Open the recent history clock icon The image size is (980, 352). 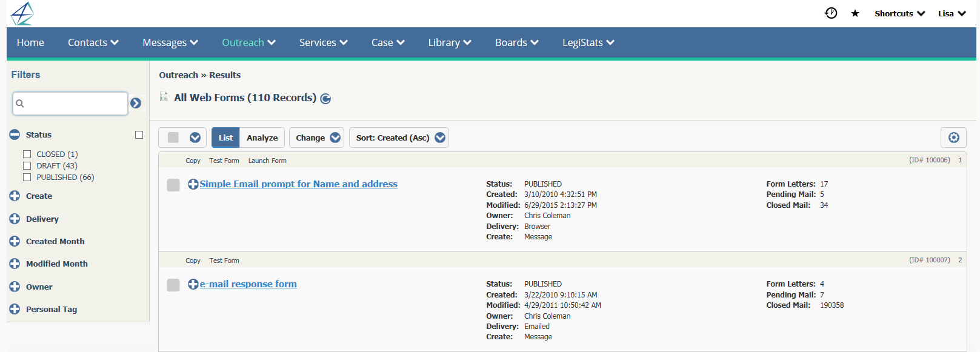pos(831,13)
